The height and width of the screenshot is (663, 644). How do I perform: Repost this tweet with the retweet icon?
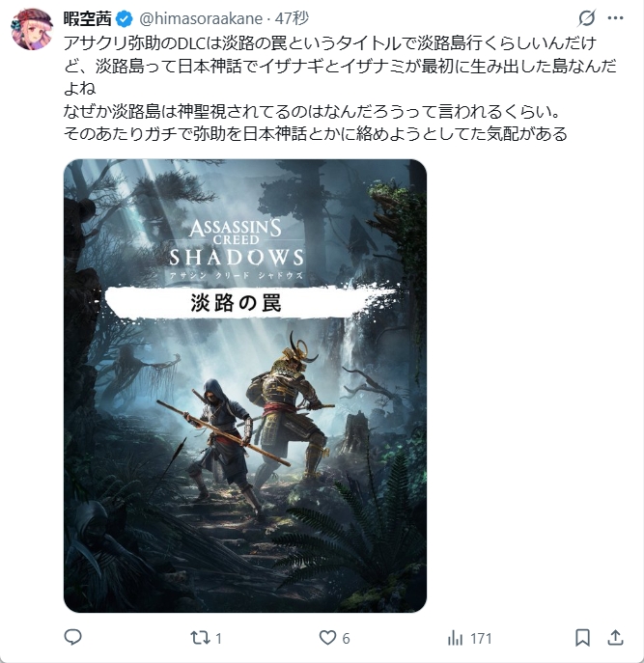(x=199, y=638)
